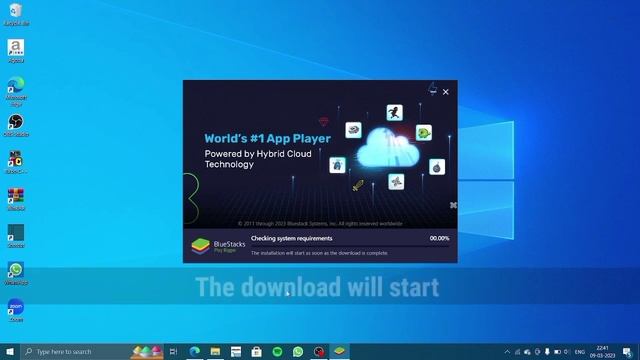The image size is (640, 360).
Task: Click the 00.00% progress value
Action: (x=439, y=238)
